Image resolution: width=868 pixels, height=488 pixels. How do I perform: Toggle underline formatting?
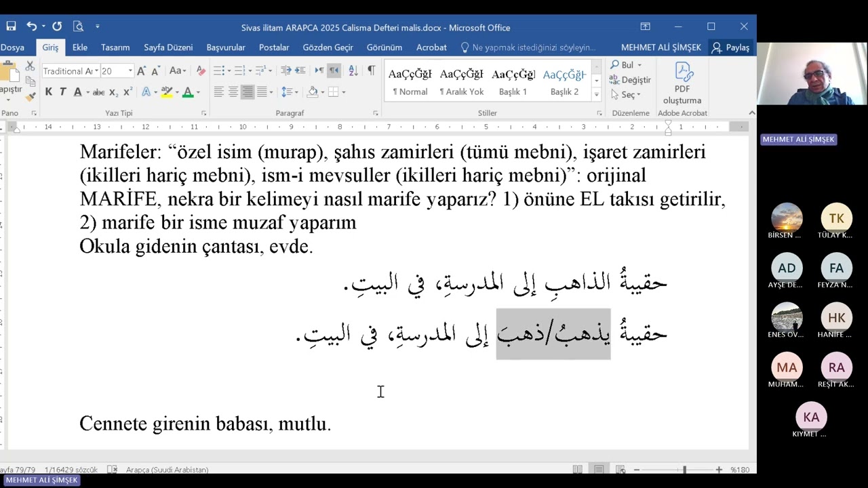(78, 92)
